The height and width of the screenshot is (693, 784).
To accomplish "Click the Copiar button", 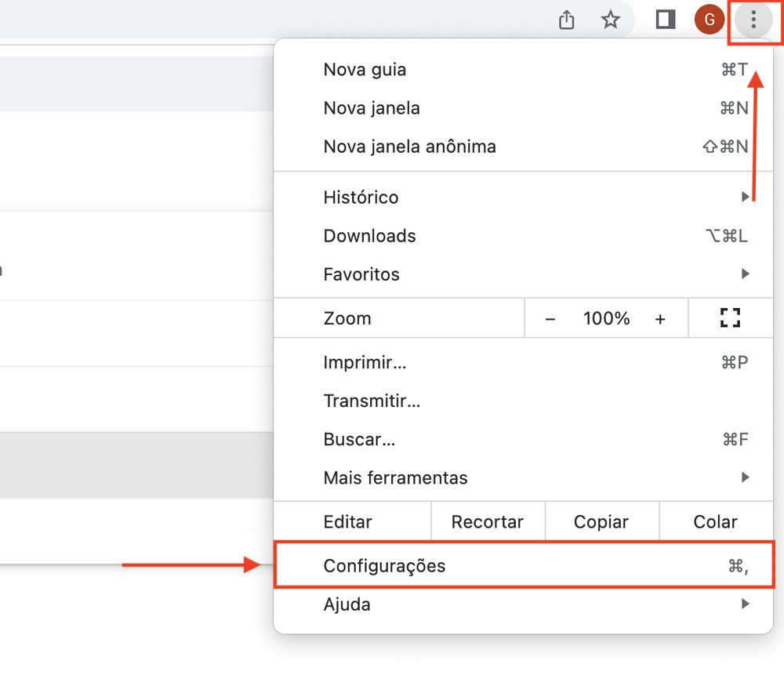I will [601, 521].
